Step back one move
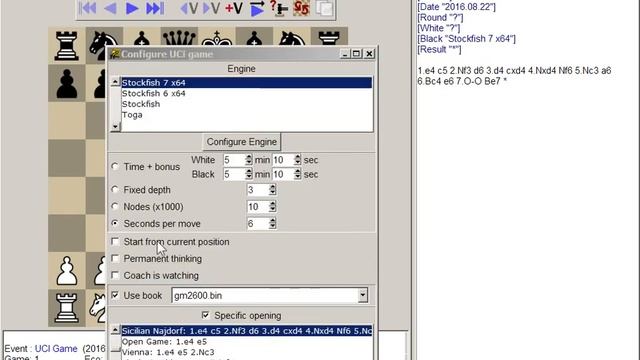Screen dimensions: 640x360 pos(110,8)
